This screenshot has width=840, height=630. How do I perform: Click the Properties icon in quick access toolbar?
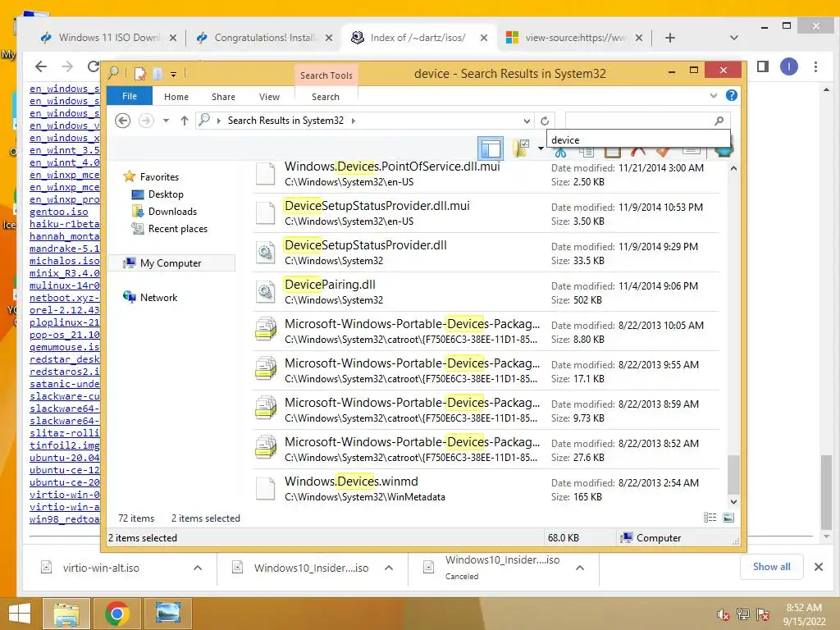(139, 73)
